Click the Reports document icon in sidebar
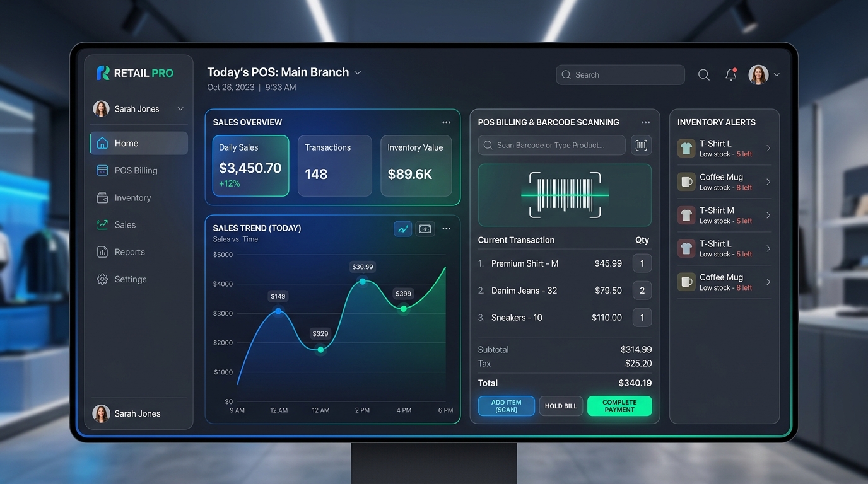The image size is (868, 484). pyautogui.click(x=102, y=252)
